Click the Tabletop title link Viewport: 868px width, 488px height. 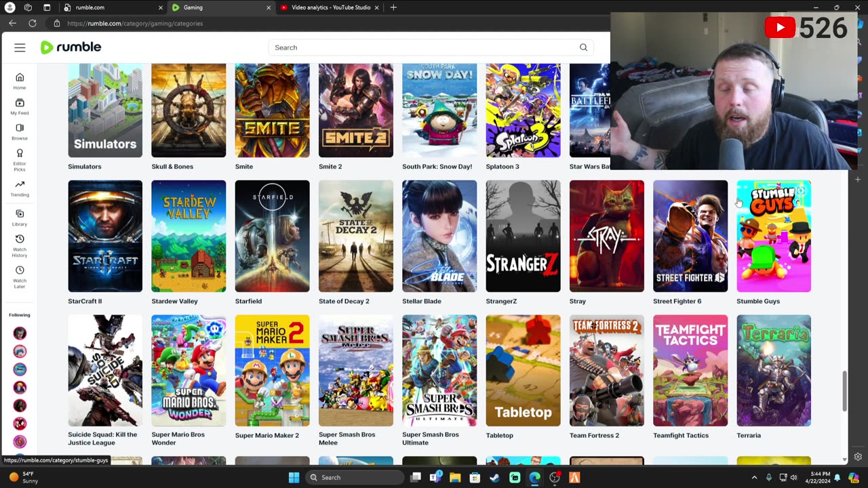point(500,435)
